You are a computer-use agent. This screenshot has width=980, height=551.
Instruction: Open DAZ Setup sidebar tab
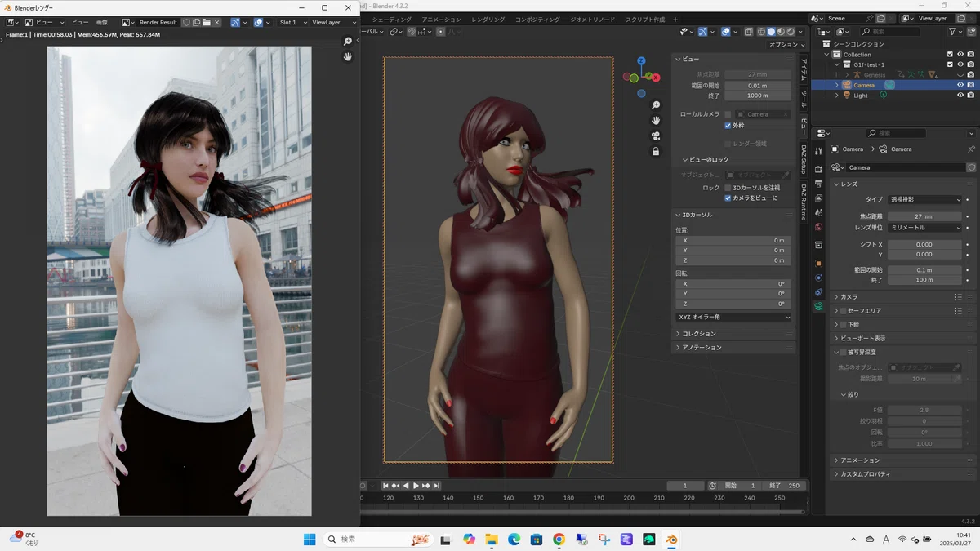pos(804,160)
